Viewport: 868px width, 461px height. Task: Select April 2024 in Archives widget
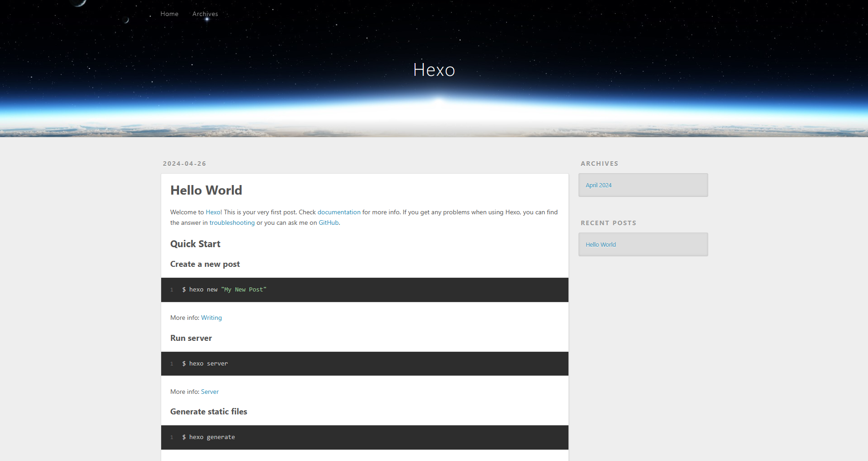(x=599, y=185)
